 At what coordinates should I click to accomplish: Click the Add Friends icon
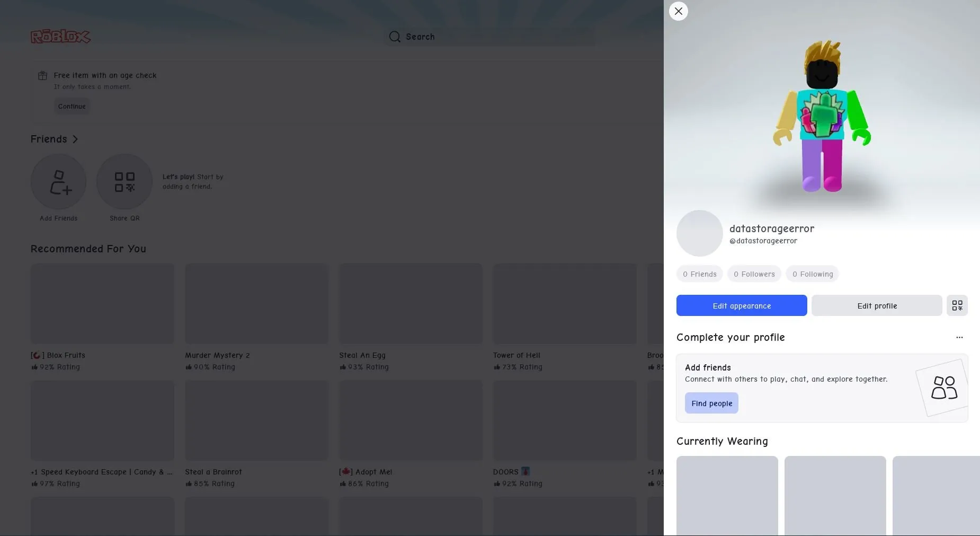[59, 182]
